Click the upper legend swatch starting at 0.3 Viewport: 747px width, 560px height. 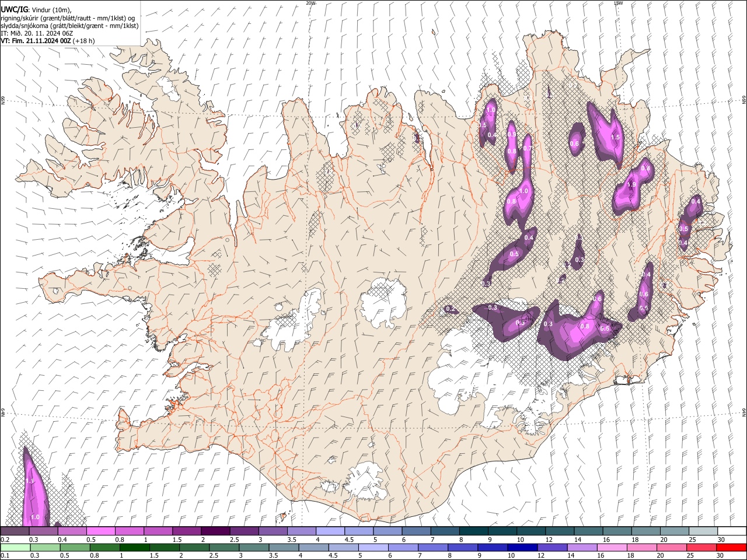click(44, 531)
